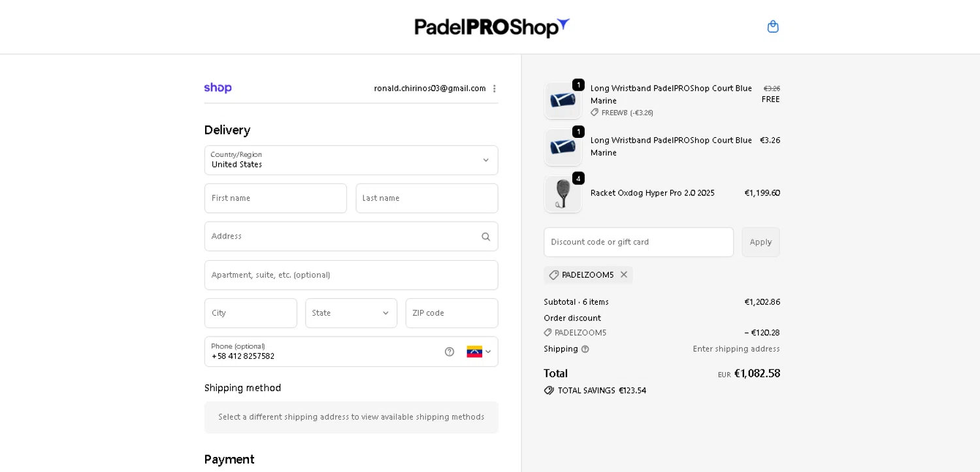980x472 pixels.
Task: Open the shopping bag cart icon
Action: coord(773,27)
